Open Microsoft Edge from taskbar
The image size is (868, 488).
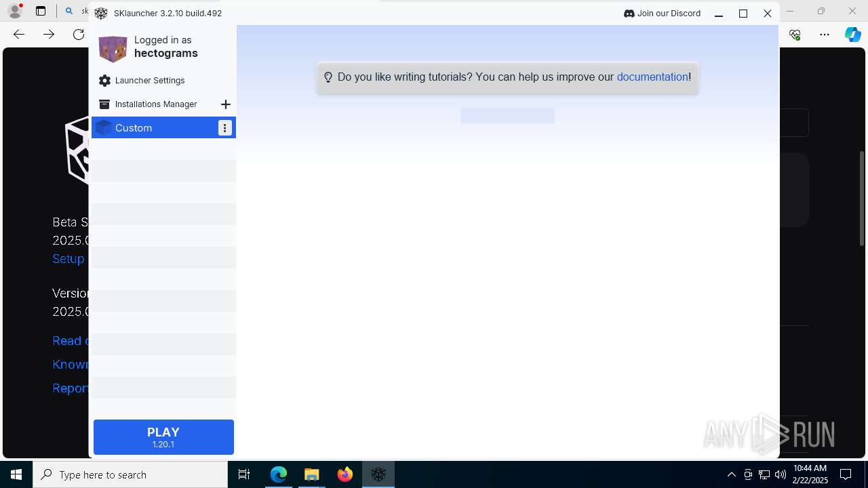pos(279,474)
